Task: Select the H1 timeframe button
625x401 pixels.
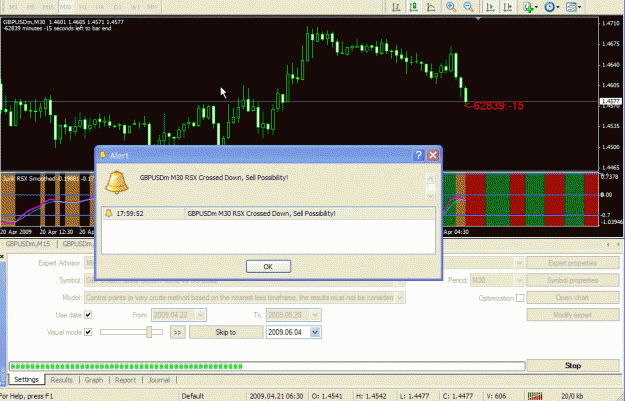Action: [83, 7]
